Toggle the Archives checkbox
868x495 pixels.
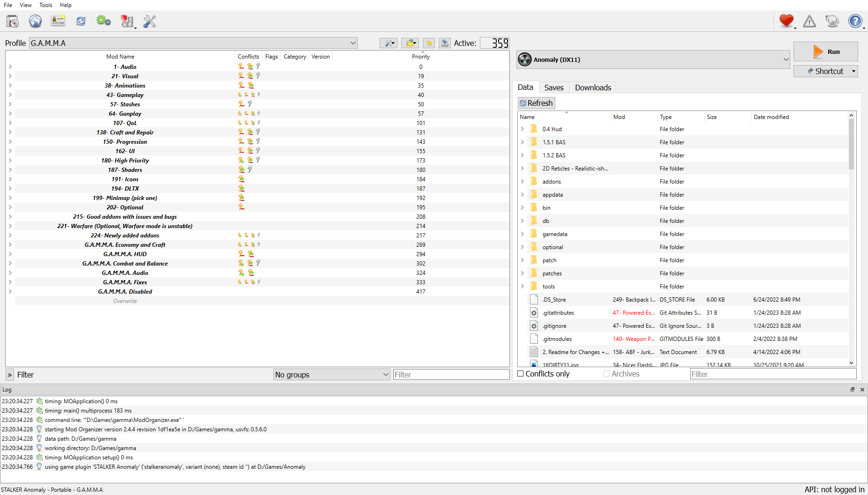coord(607,374)
